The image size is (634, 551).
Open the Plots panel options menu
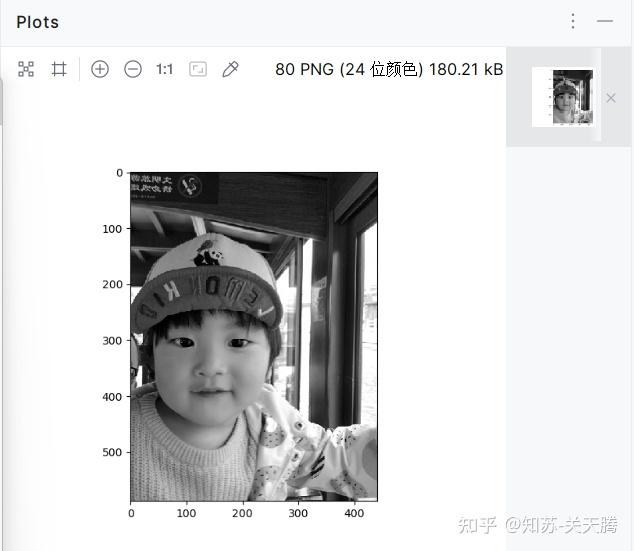(573, 21)
